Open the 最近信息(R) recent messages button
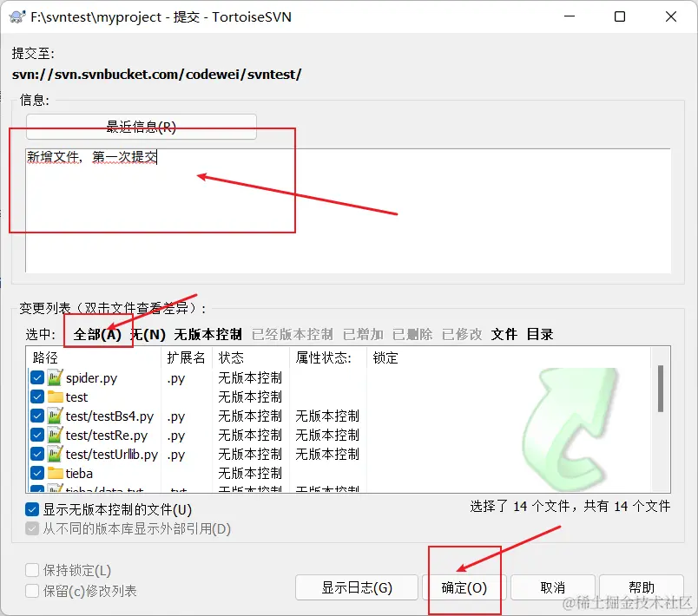This screenshot has height=616, width=698. click(x=142, y=127)
